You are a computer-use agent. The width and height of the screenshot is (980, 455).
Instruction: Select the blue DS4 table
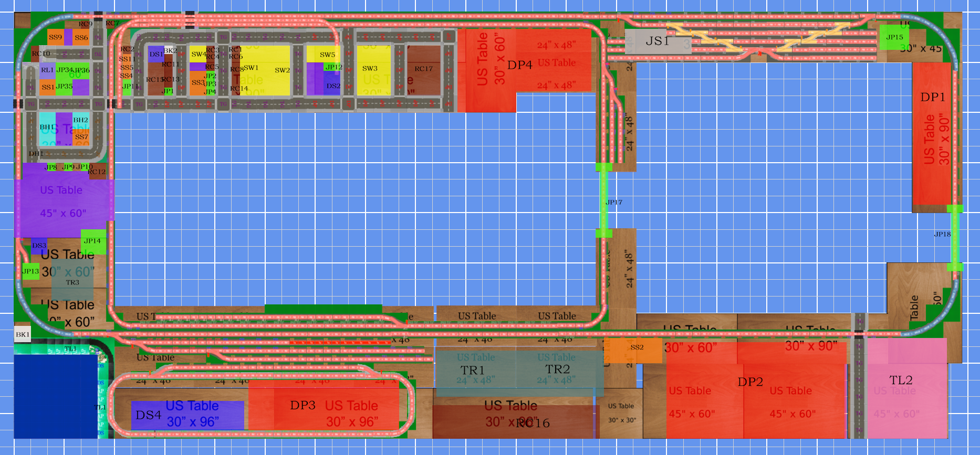(x=187, y=415)
